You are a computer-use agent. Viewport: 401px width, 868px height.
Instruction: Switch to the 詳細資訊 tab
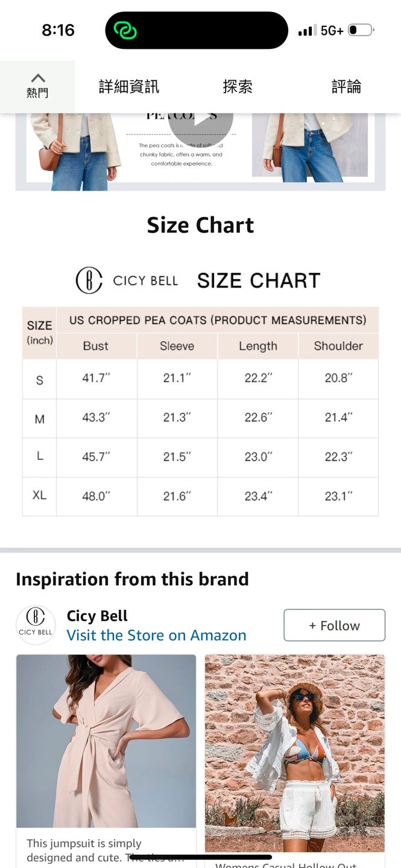pyautogui.click(x=129, y=87)
